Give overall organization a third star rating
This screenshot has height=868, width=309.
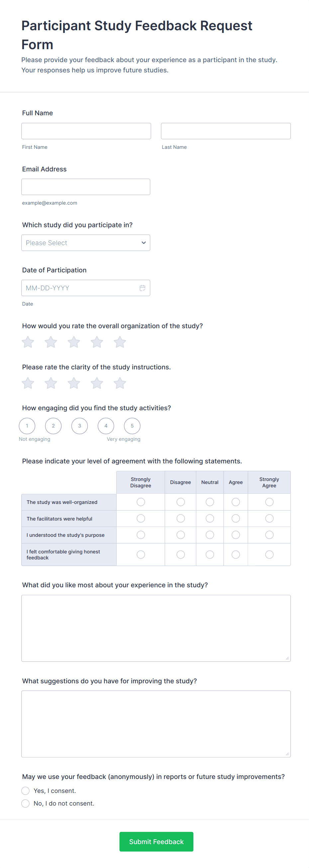pyautogui.click(x=74, y=342)
